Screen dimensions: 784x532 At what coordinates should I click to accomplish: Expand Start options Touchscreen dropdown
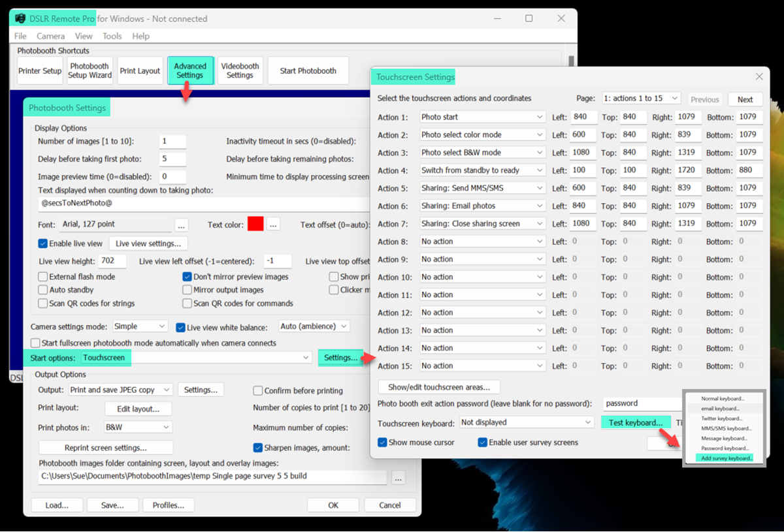[x=196, y=358]
